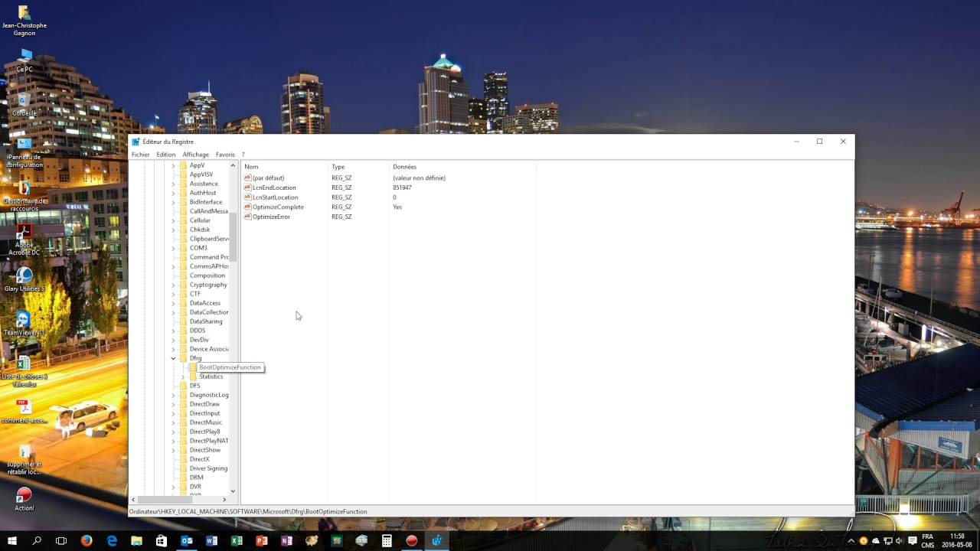980x551 pixels.
Task: Launch PowerPoint from the taskbar
Action: click(262, 540)
